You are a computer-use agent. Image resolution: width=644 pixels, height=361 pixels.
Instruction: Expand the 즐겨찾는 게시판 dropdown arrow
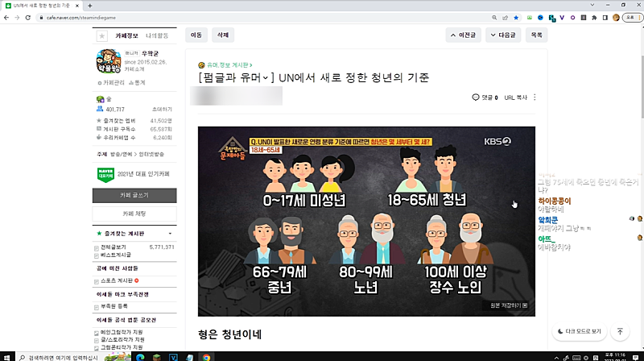(170, 234)
